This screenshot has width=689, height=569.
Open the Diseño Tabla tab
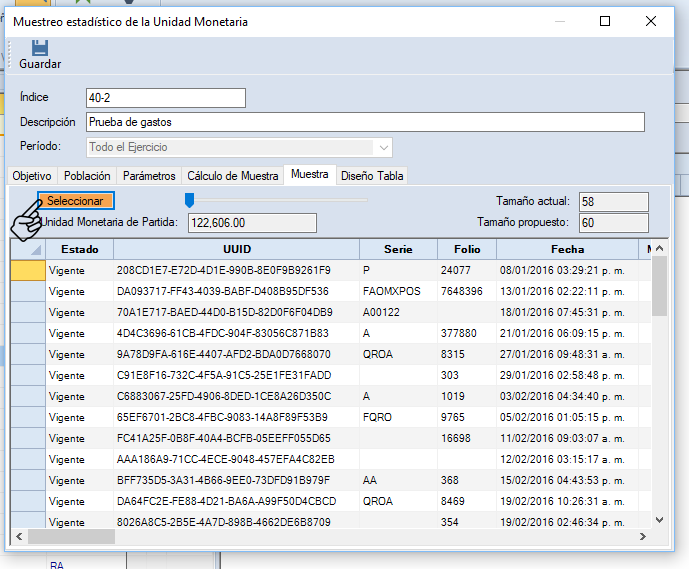[372, 175]
